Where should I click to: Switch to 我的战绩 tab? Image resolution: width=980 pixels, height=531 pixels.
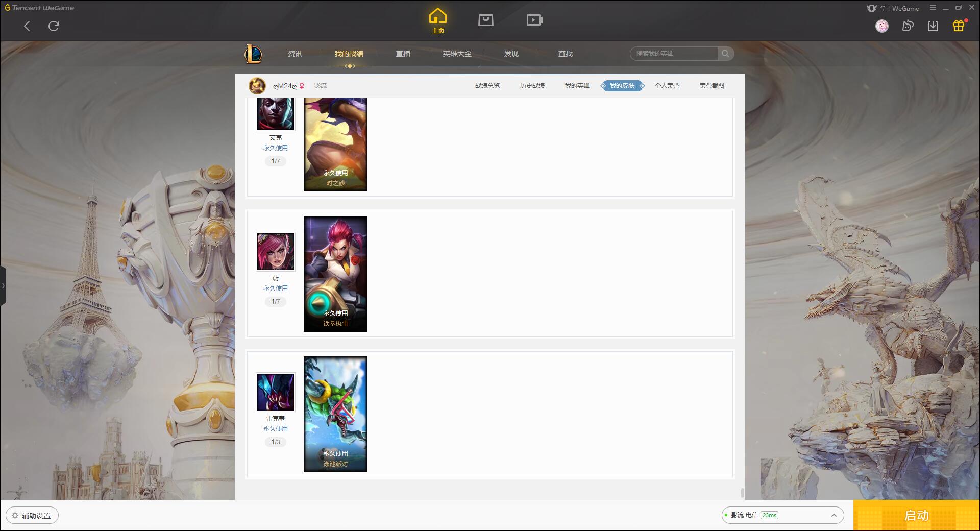point(349,54)
